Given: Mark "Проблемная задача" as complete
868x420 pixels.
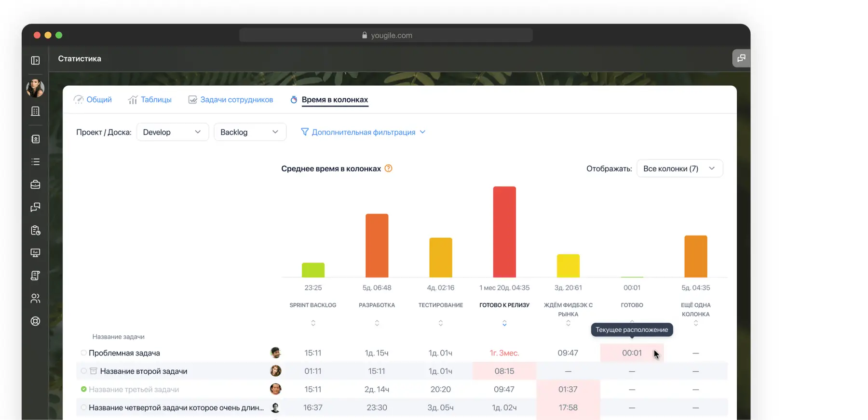Looking at the screenshot, I should (x=83, y=353).
